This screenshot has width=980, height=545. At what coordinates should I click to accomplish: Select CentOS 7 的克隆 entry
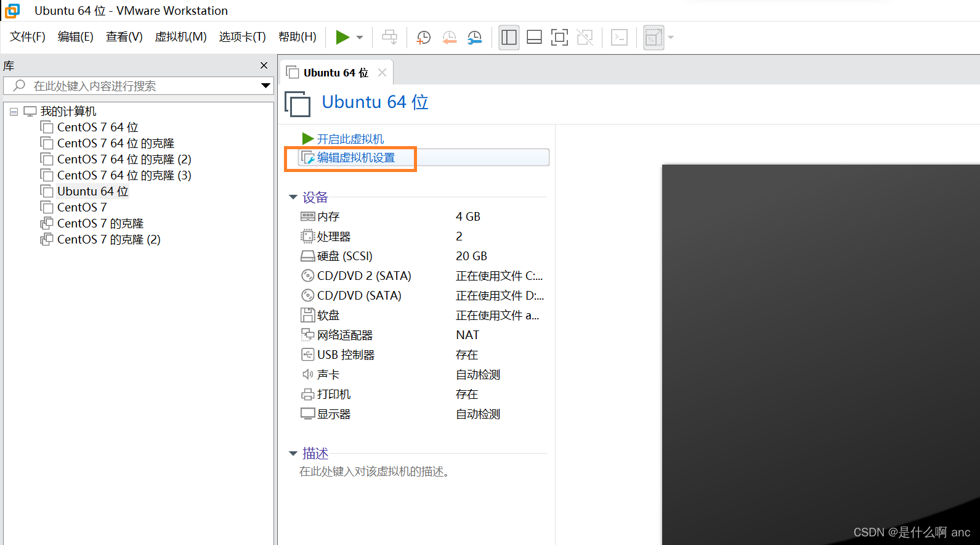click(100, 224)
